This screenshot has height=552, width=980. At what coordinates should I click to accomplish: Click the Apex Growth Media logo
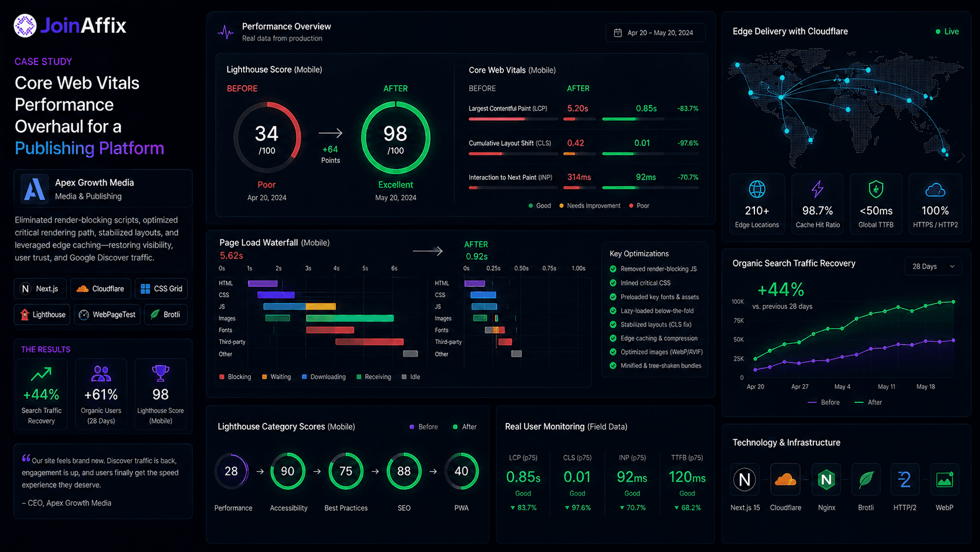click(35, 189)
